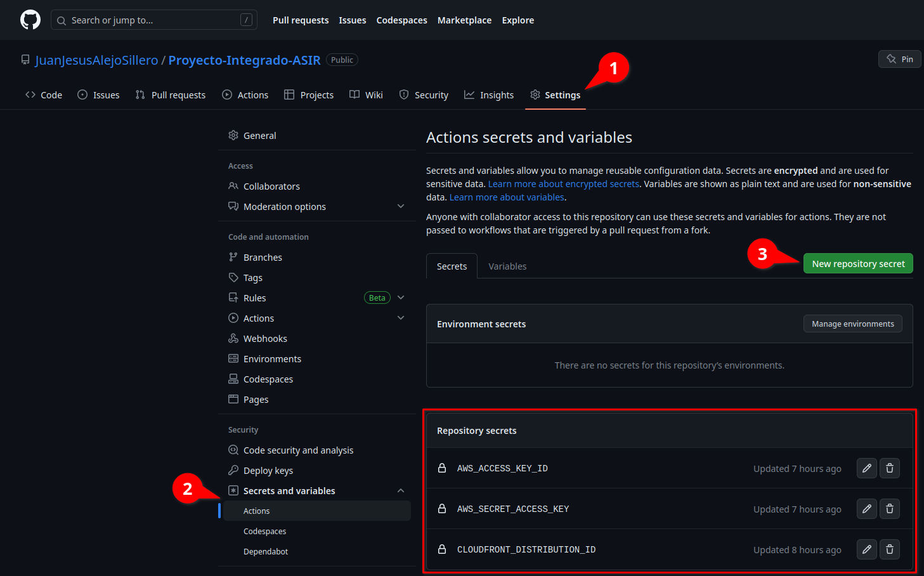The width and height of the screenshot is (924, 576).
Task: Select Dependabot under Secrets and variables
Action: [x=317, y=551]
